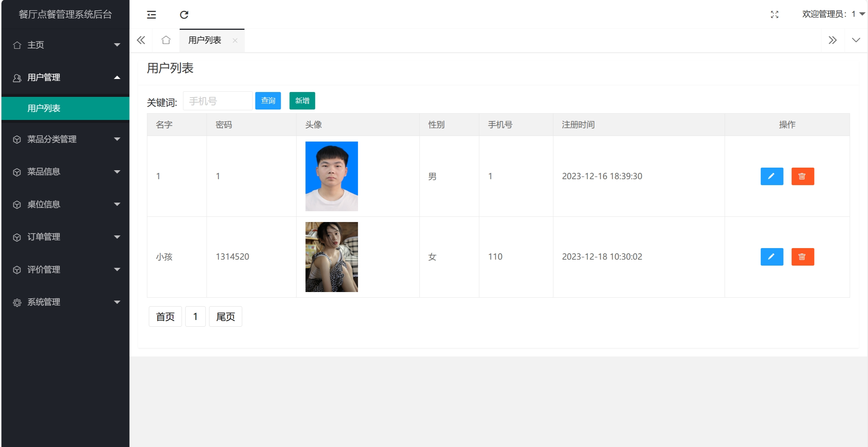Open tab options dropdown chevron
The height and width of the screenshot is (447, 868).
[x=856, y=40]
